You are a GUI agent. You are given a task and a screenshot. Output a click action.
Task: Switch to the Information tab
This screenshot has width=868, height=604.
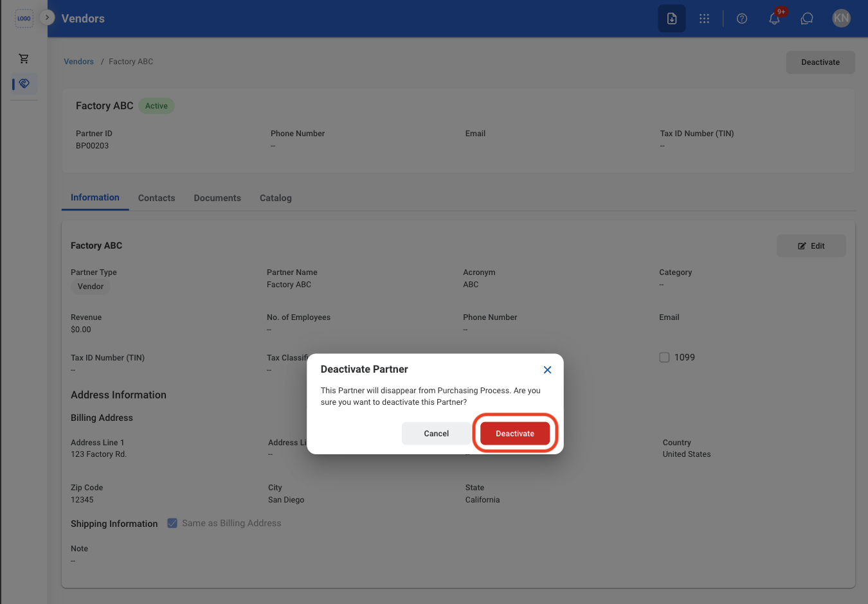pos(95,198)
